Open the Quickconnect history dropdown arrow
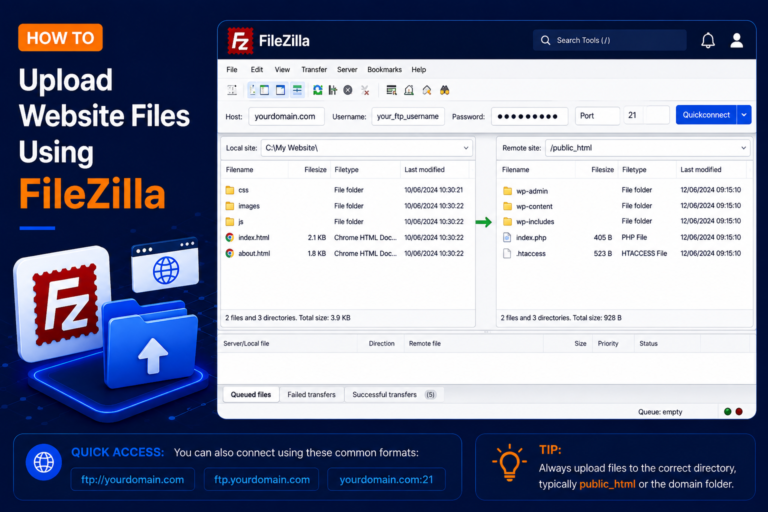Screen dimensions: 768x512 pyautogui.click(x=744, y=115)
